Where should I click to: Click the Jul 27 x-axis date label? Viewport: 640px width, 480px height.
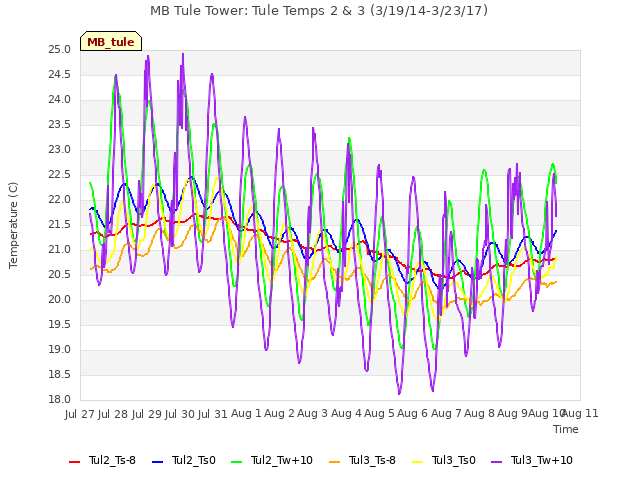80,414
